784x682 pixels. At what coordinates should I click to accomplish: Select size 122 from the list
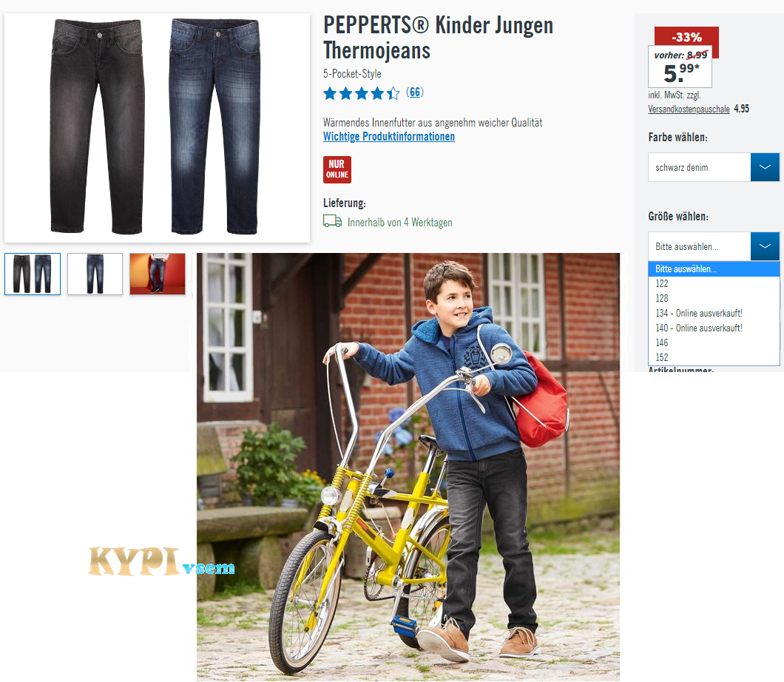[x=714, y=283]
